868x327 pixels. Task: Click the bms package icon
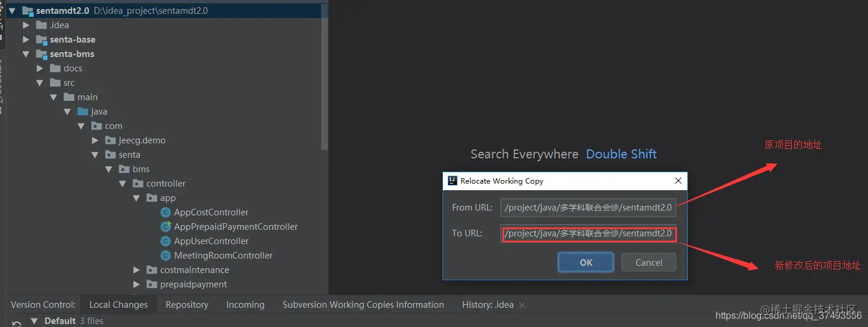(x=124, y=169)
